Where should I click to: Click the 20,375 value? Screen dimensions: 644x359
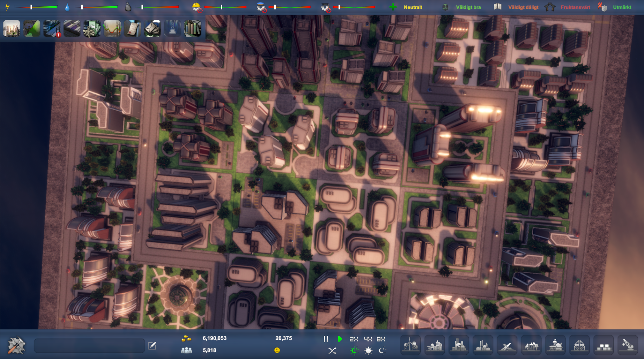point(284,338)
